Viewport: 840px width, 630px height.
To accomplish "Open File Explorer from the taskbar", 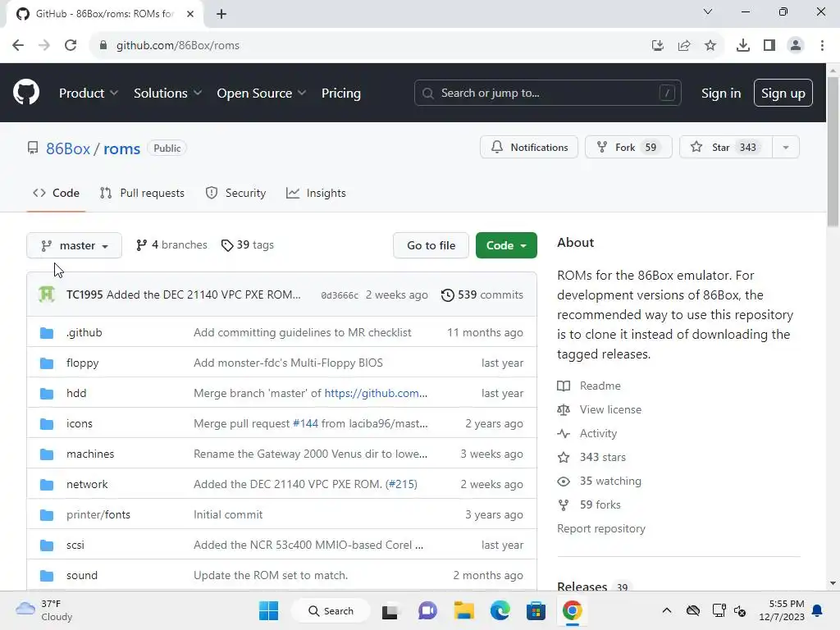I will 464,610.
